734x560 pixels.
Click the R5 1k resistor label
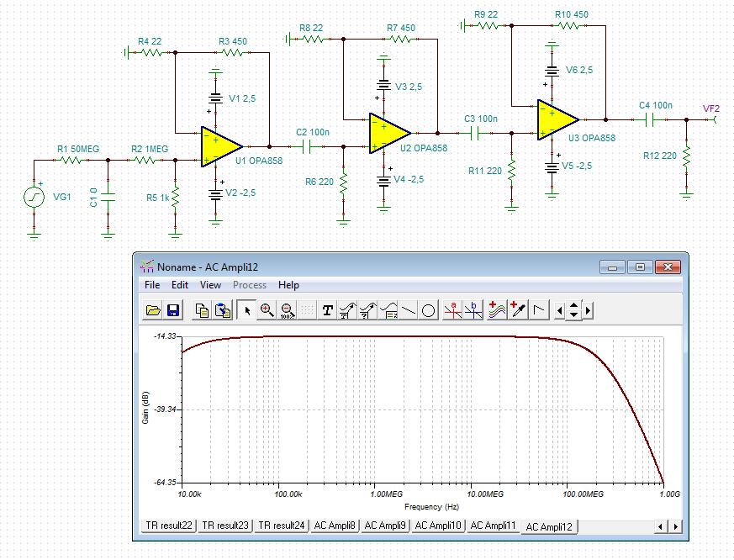(x=158, y=198)
